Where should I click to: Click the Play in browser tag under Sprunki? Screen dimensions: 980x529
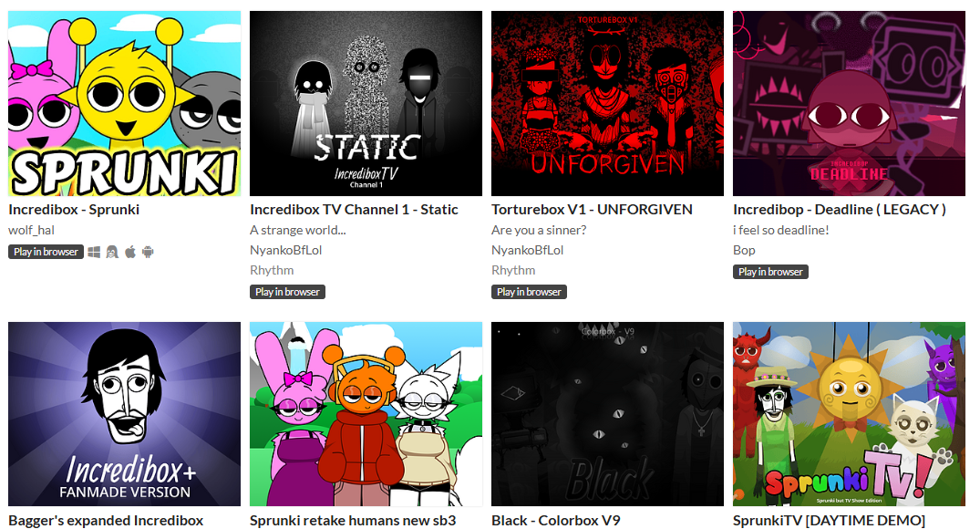coord(46,252)
